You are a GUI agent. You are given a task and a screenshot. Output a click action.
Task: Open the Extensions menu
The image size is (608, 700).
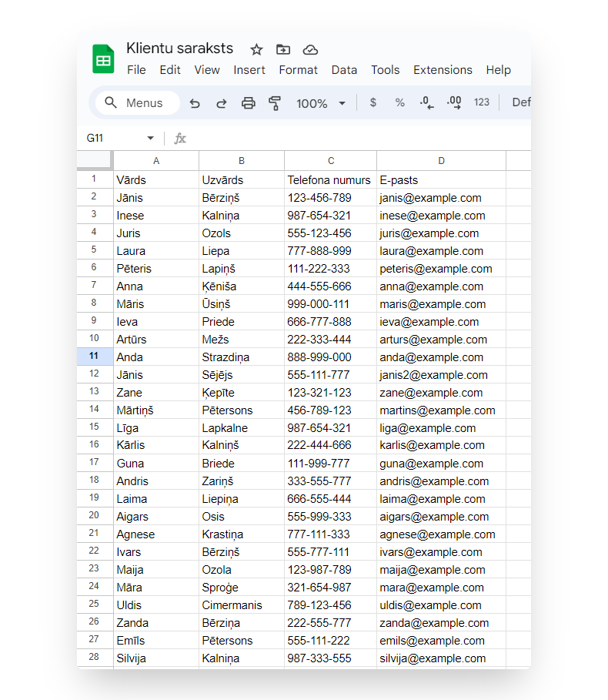pos(443,70)
